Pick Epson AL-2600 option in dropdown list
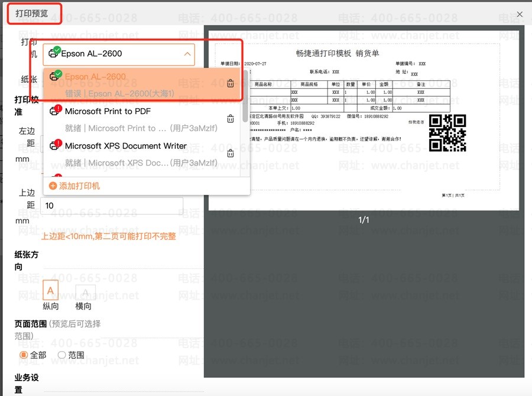 pos(95,77)
